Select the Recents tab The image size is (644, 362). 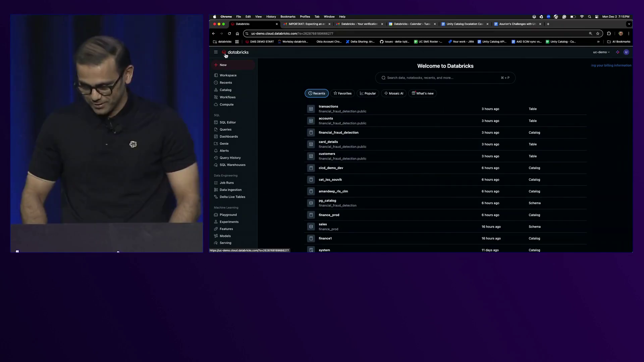317,94
